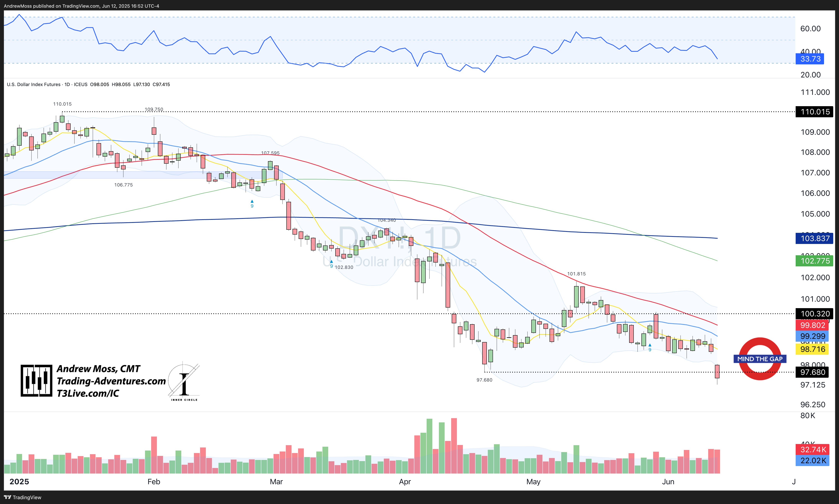Click the yellow 98.716 price label
The image size is (839, 504).
pos(812,349)
